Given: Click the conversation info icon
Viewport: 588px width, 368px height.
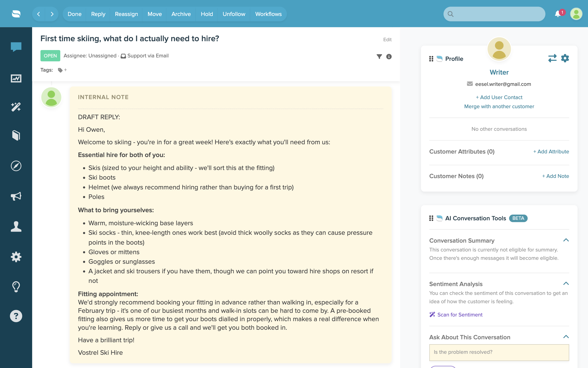Looking at the screenshot, I should click(x=389, y=57).
